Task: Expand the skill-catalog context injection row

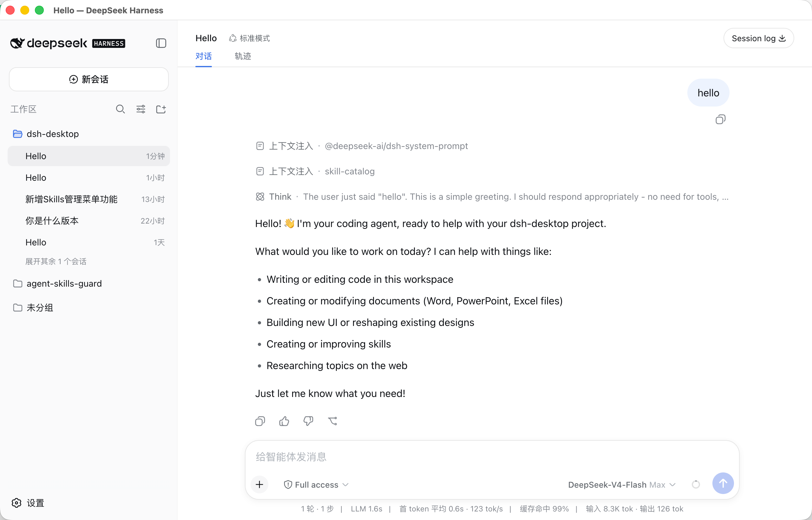Action: [x=315, y=171]
